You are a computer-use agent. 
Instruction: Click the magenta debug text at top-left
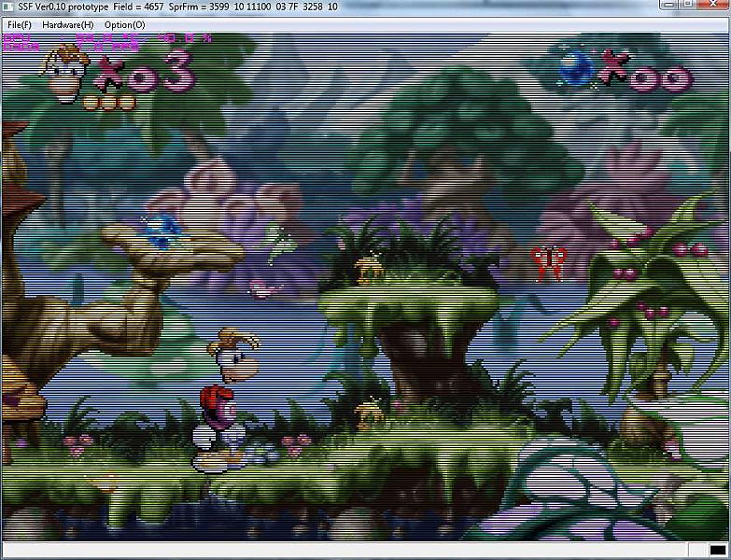106,40
